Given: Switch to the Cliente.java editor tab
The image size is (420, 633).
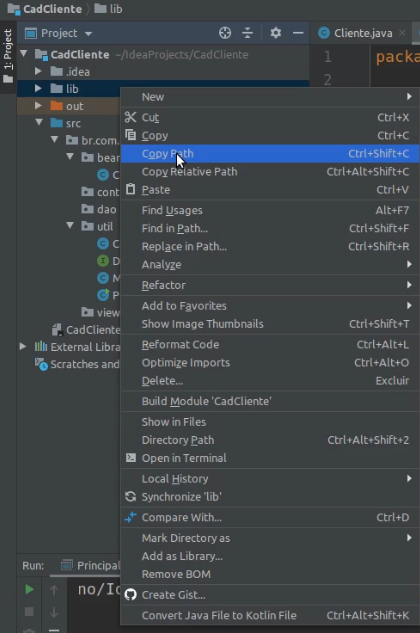Looking at the screenshot, I should pyautogui.click(x=363, y=33).
